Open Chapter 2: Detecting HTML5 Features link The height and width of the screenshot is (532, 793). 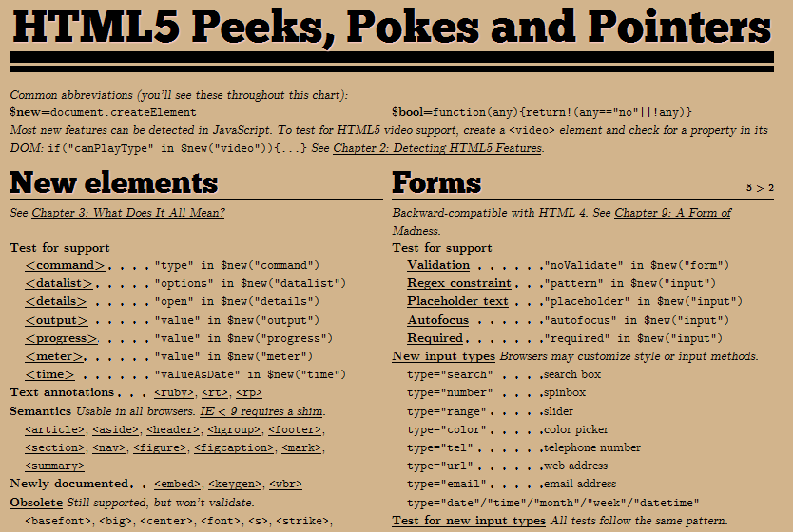point(437,148)
